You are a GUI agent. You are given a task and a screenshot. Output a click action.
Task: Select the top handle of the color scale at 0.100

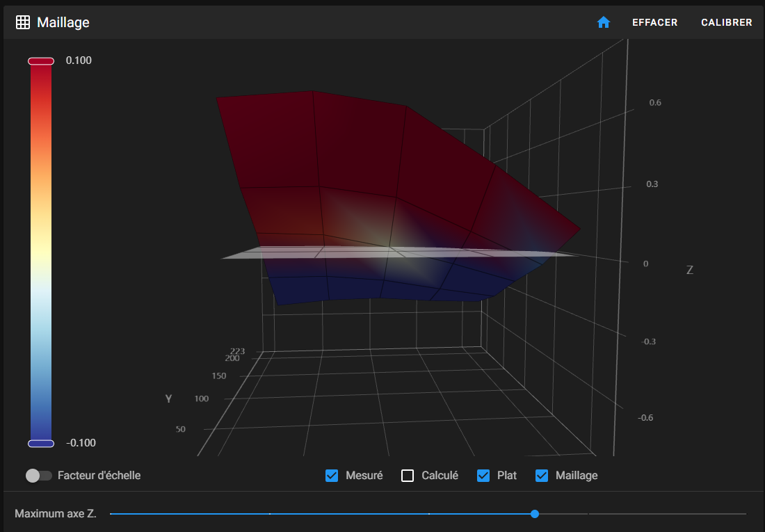point(41,61)
